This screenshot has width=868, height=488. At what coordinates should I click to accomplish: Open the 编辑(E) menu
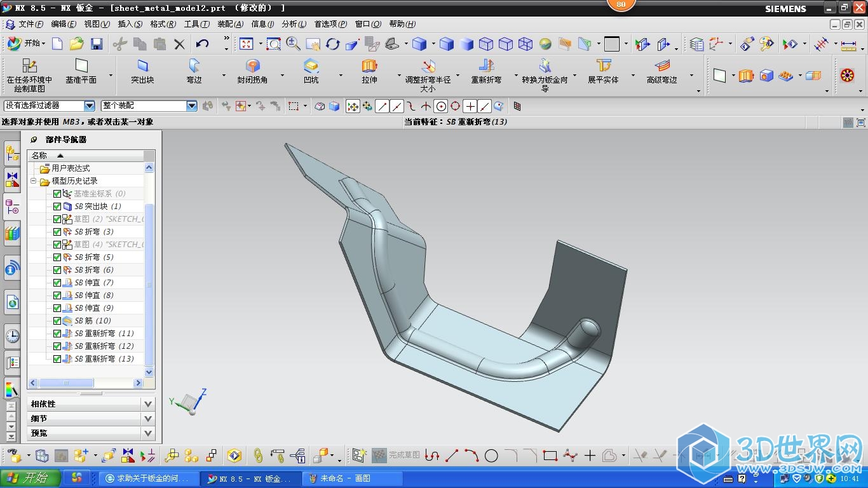(64, 24)
